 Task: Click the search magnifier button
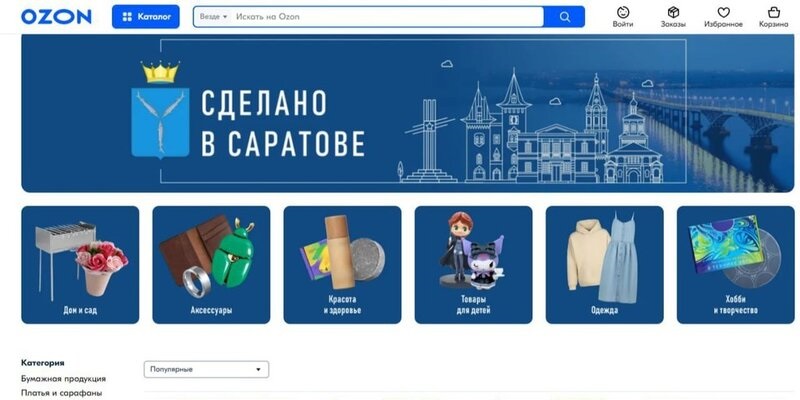coord(564,17)
